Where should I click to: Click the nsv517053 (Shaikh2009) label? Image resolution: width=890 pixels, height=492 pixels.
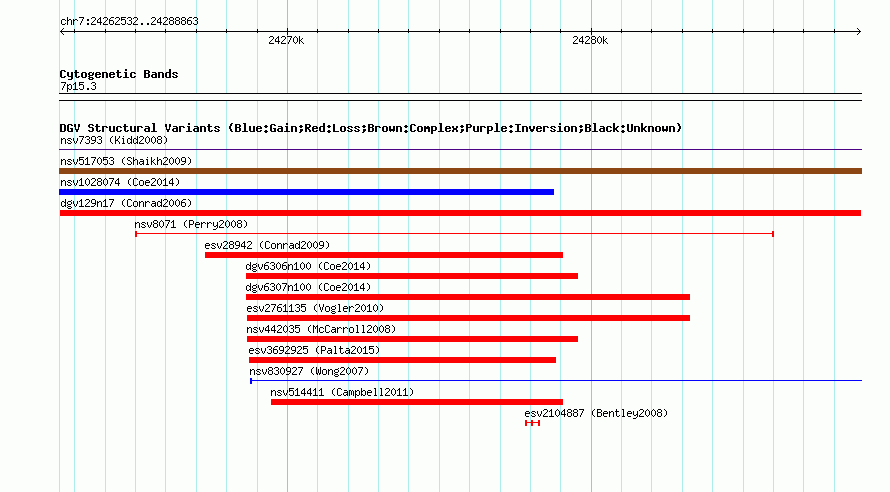point(126,161)
